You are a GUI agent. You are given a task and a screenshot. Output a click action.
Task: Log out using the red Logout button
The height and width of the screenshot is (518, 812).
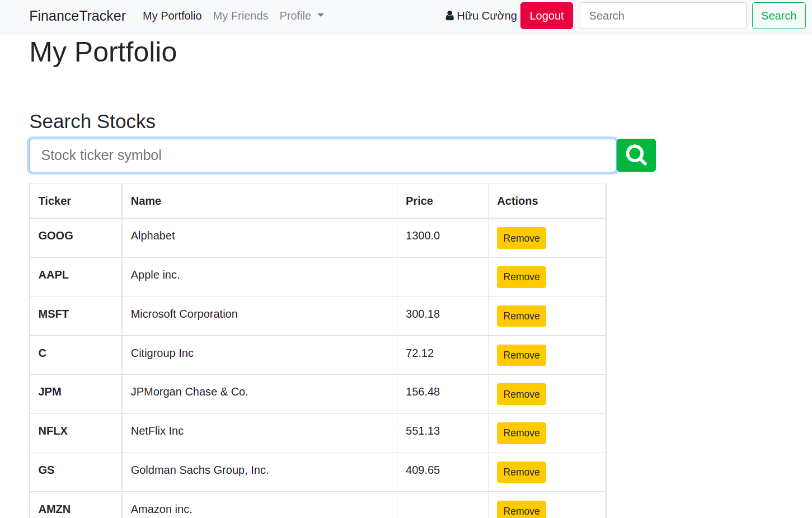[546, 15]
